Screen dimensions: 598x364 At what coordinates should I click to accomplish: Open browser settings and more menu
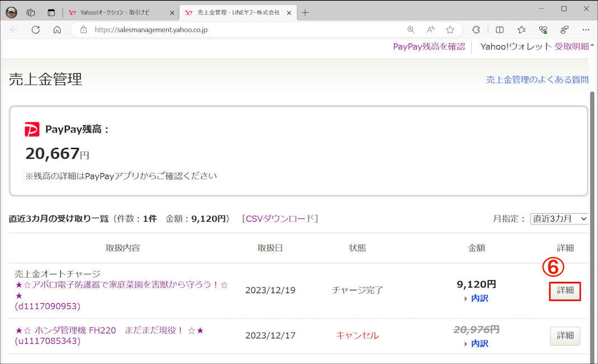click(x=586, y=30)
